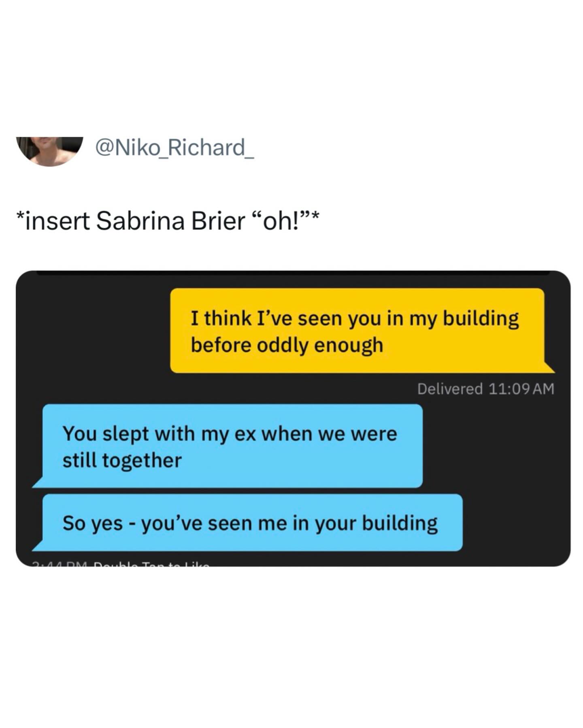
Task: Click the '11:09 AM' delivery time
Action: 521,389
